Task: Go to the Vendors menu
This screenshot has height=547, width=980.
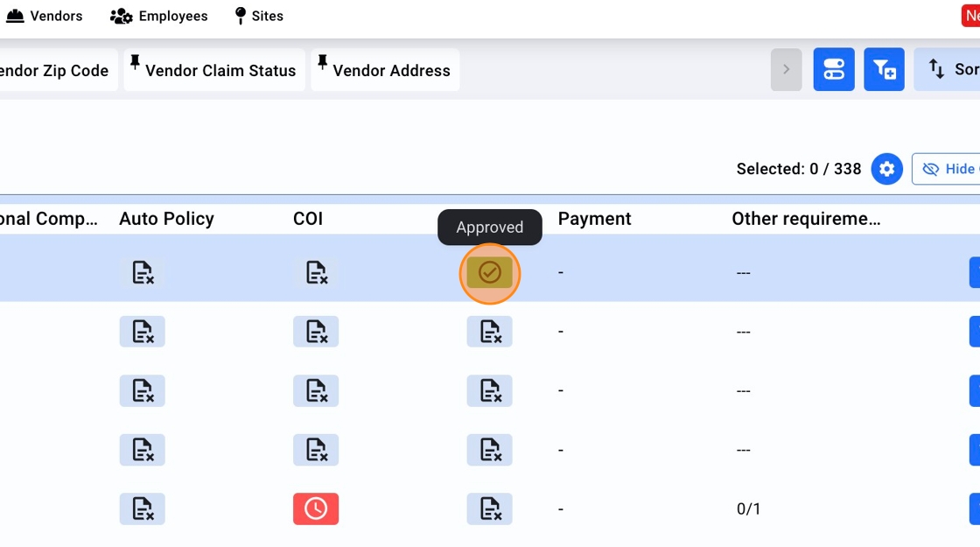Action: pyautogui.click(x=44, y=16)
